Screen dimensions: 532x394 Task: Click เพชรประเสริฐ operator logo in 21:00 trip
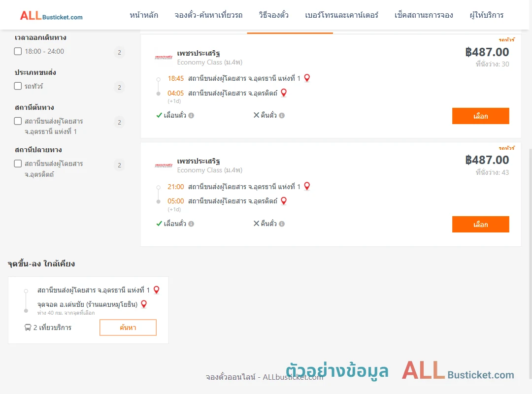164,165
